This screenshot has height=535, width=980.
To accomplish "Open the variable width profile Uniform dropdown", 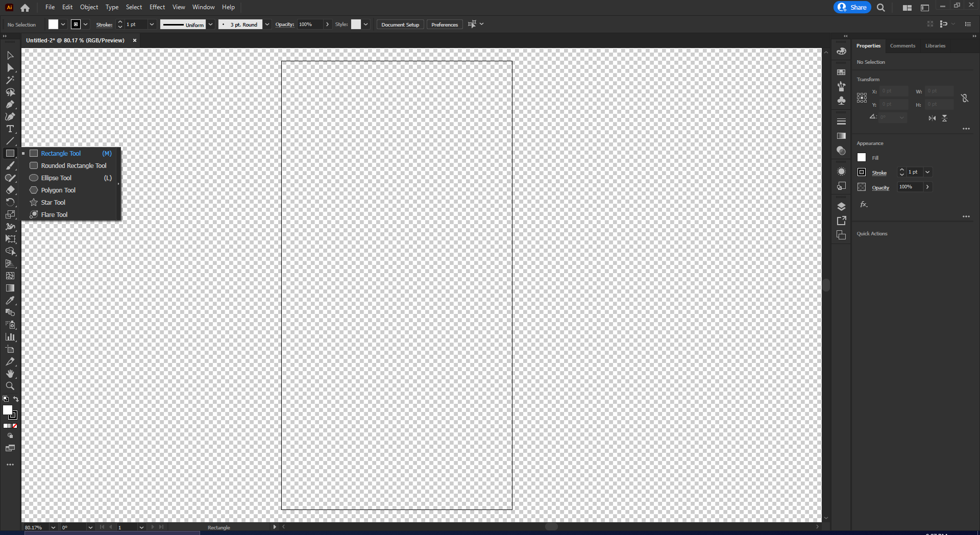I will (x=210, y=24).
